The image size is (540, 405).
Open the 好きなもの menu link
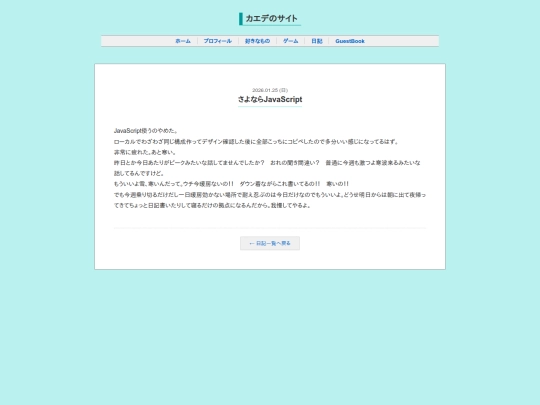pyautogui.click(x=257, y=41)
